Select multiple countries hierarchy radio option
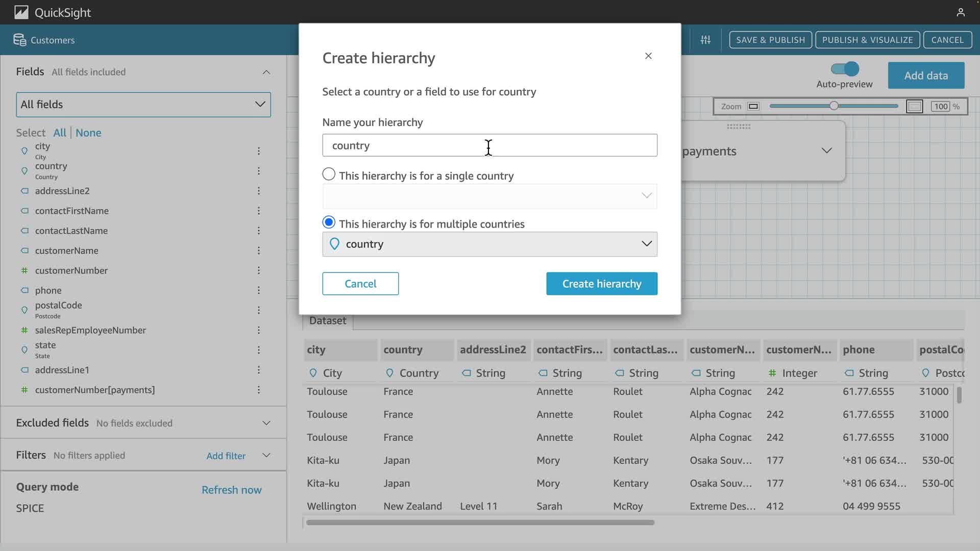This screenshot has width=980, height=551. coord(329,222)
